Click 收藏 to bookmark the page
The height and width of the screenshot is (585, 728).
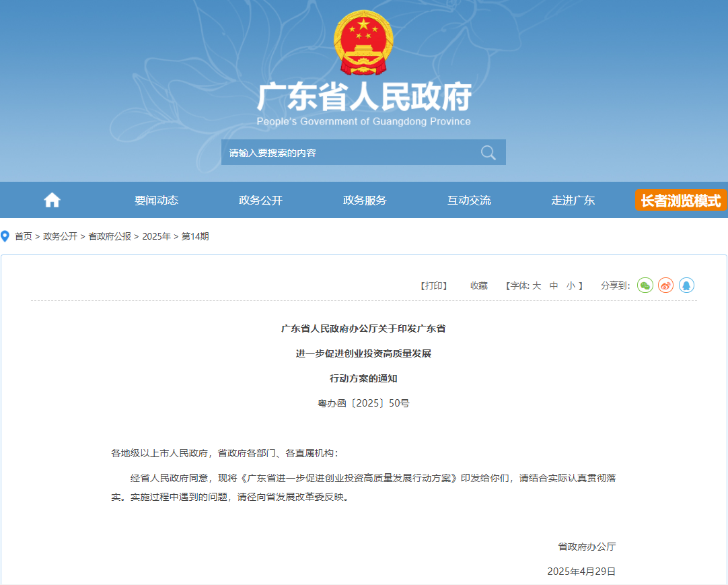point(479,285)
